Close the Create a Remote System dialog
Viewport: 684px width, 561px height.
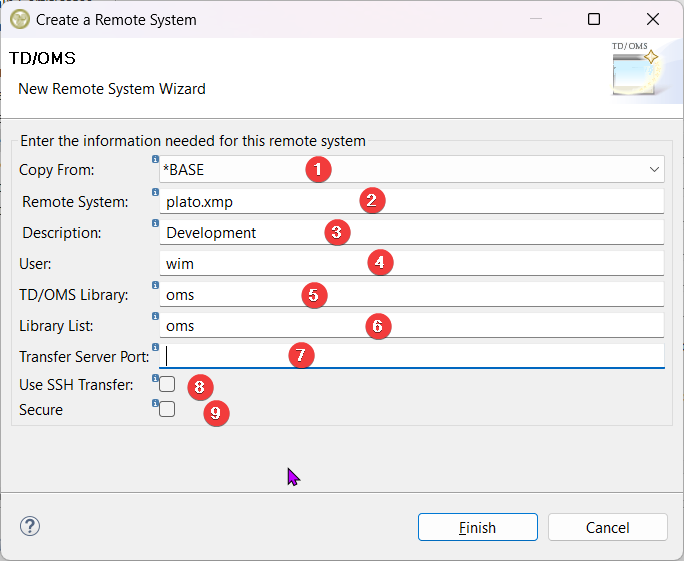point(653,19)
